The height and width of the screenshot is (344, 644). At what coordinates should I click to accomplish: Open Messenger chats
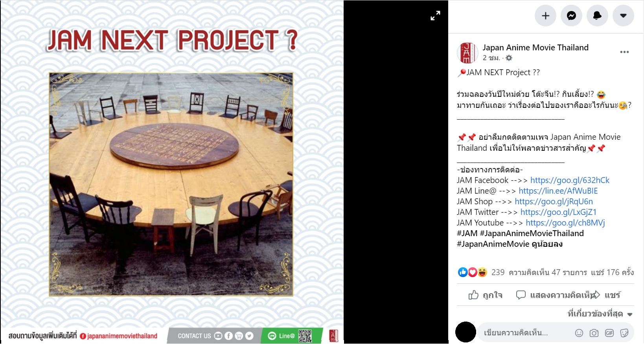pos(571,16)
